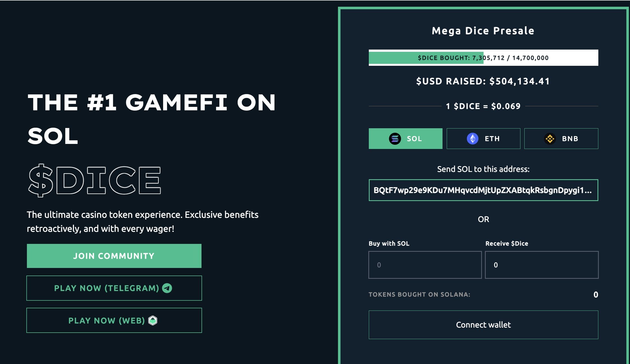
Task: Click the $DICE presale progress bar
Action: click(x=483, y=58)
